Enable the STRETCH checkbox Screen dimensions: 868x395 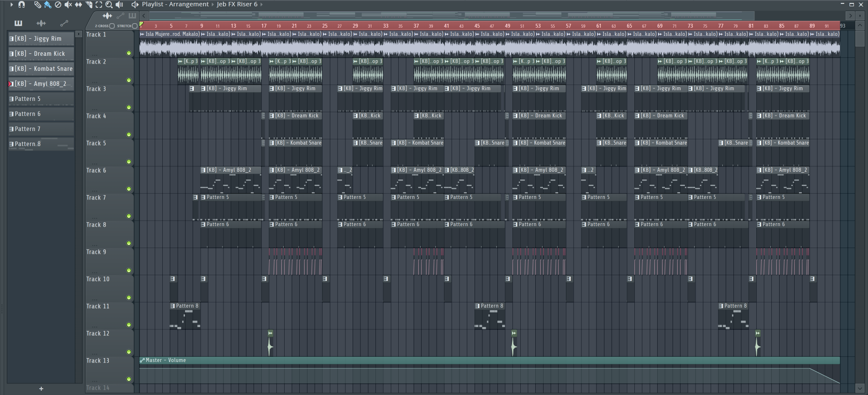tap(135, 26)
